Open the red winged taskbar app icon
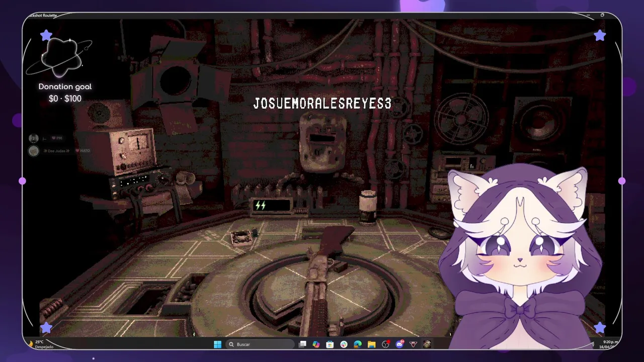644x362 pixels. [413, 344]
